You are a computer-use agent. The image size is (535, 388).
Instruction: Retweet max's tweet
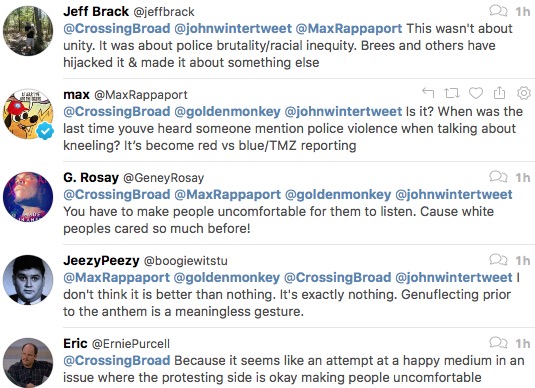click(452, 93)
